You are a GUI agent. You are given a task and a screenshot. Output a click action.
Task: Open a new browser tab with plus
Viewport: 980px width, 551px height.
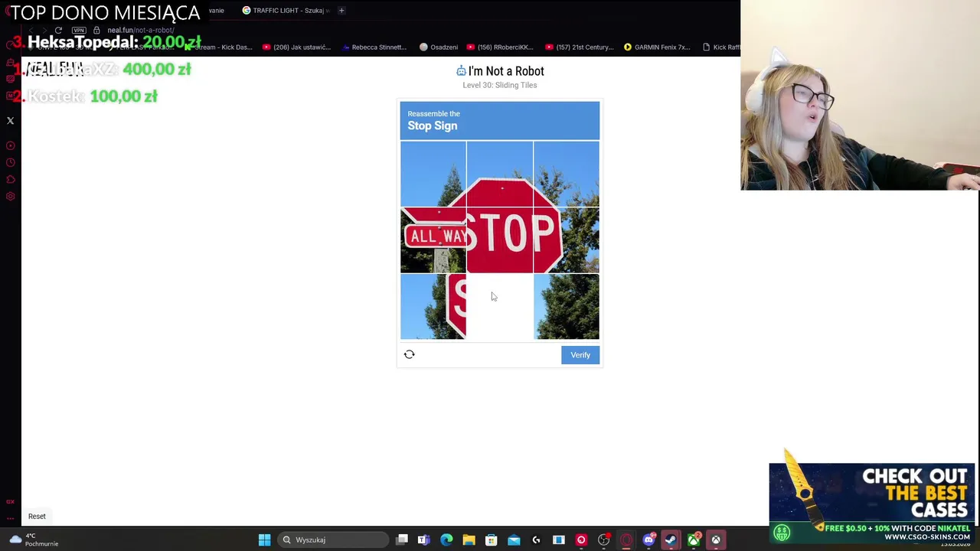pyautogui.click(x=341, y=11)
